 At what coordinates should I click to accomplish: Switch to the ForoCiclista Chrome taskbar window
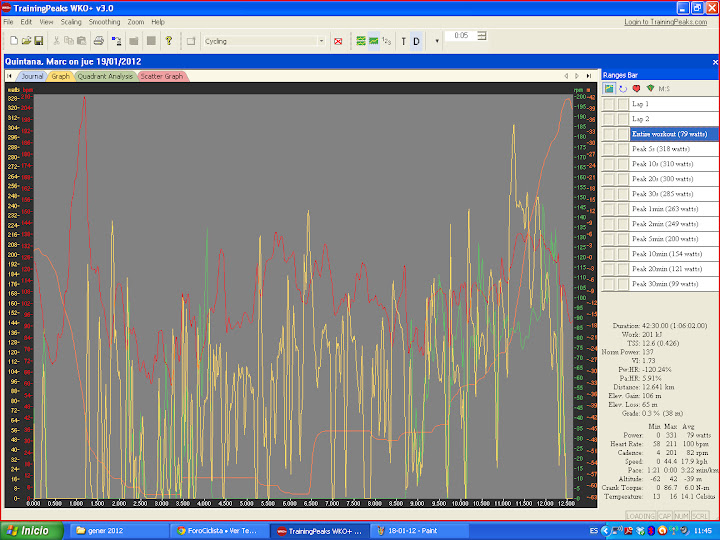tap(218, 531)
